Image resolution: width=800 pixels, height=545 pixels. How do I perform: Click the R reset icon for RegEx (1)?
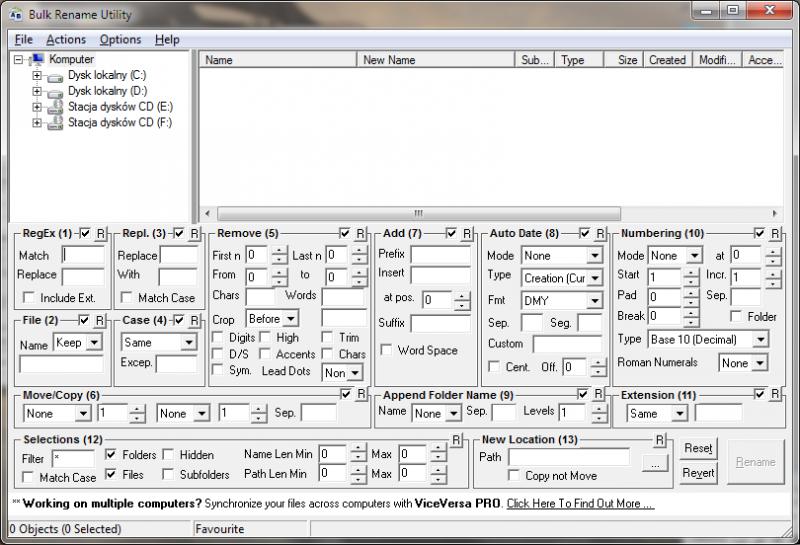100,234
